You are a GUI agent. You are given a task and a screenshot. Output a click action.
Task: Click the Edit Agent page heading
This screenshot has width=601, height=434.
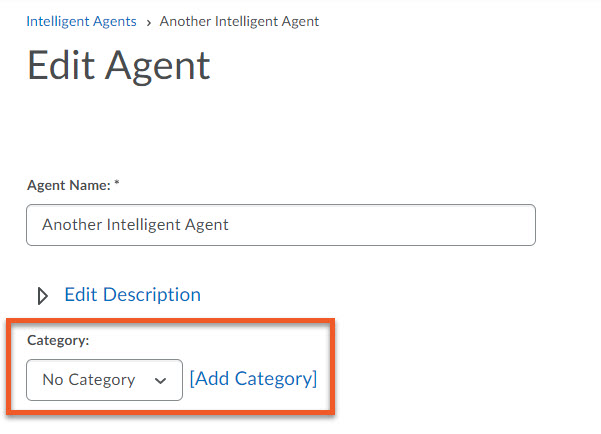[119, 66]
